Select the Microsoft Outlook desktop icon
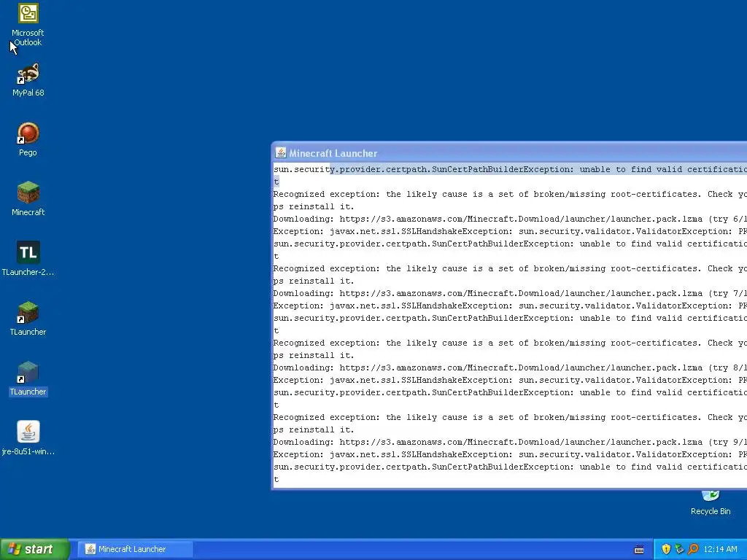The image size is (747, 560). click(28, 25)
